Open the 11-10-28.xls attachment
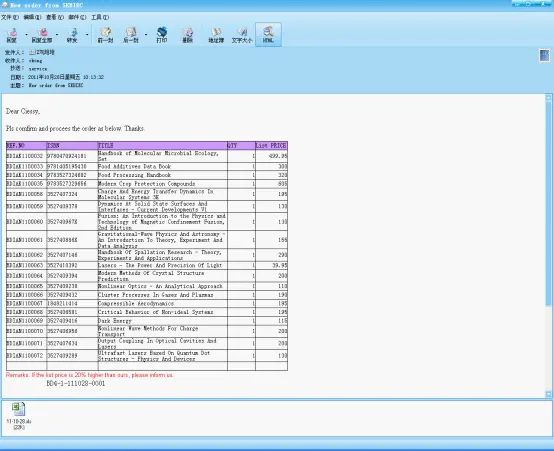 tap(19, 416)
